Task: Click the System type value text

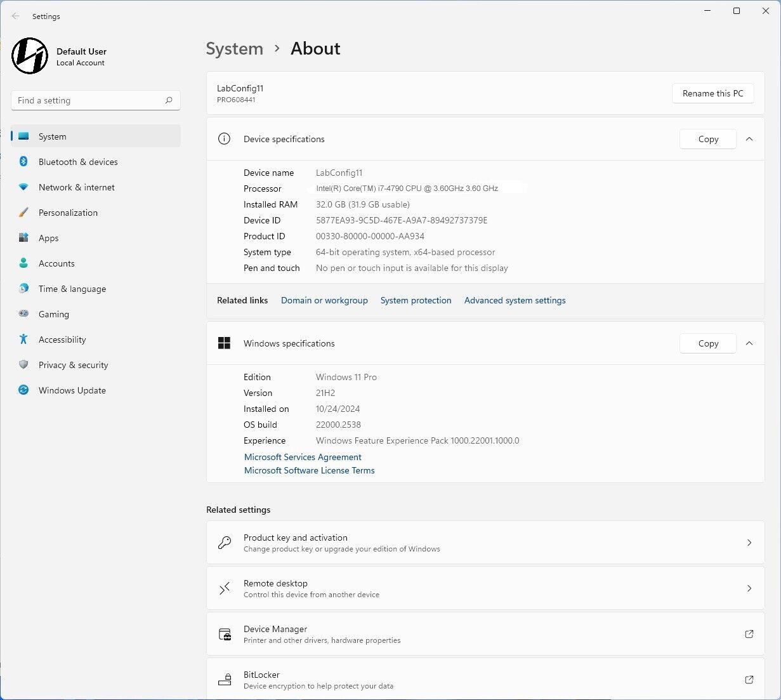Action: click(x=405, y=252)
